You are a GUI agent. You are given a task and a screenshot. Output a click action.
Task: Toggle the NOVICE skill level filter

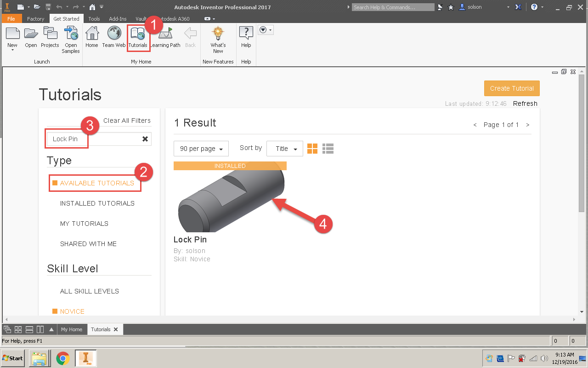pyautogui.click(x=72, y=311)
